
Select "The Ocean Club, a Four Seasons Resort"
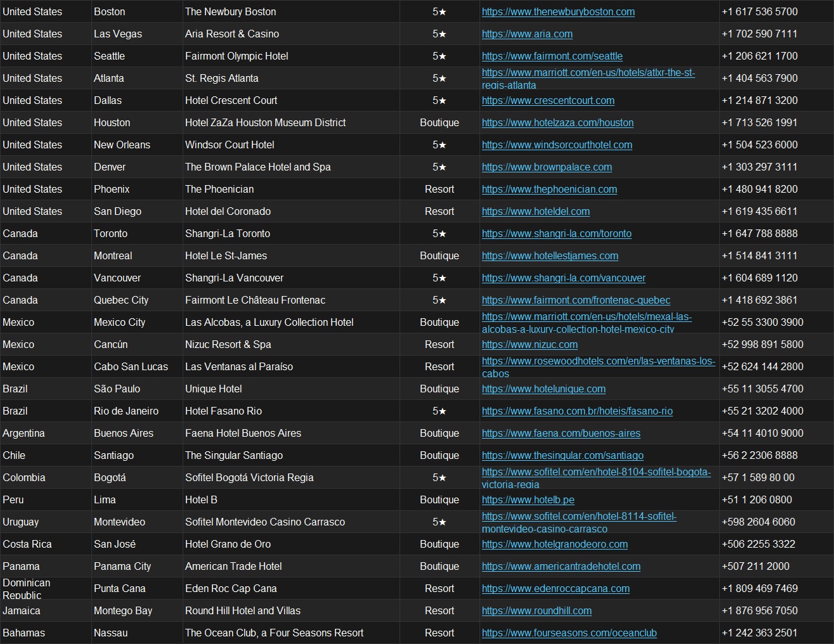point(291,633)
